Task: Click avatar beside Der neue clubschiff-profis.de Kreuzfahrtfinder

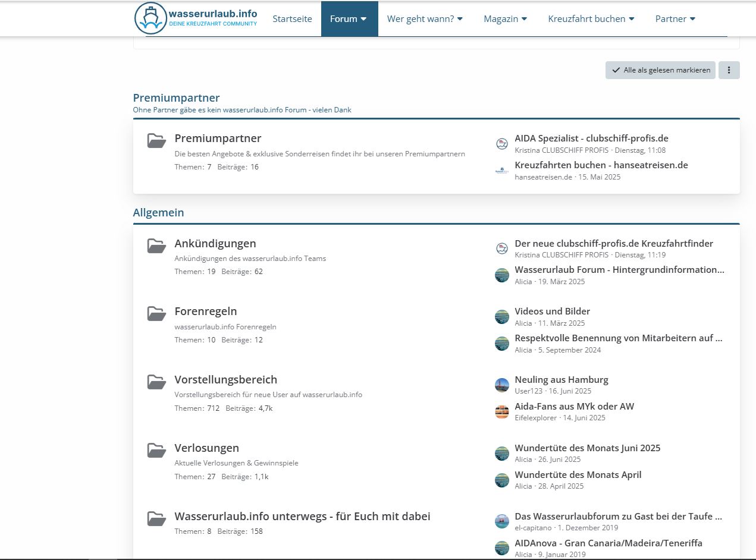Action: pyautogui.click(x=502, y=248)
